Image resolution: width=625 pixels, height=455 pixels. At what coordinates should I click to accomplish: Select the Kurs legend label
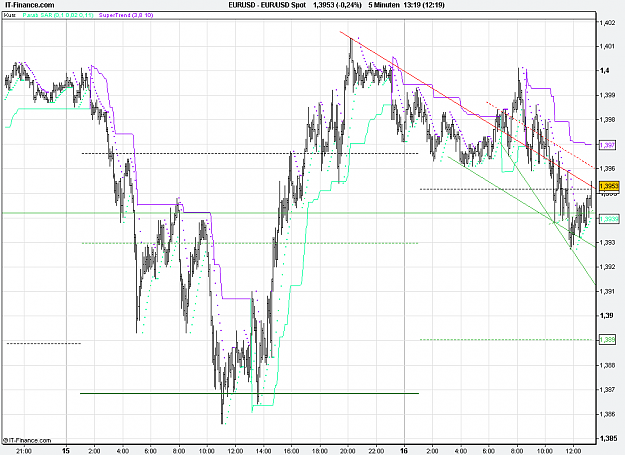tap(10, 15)
